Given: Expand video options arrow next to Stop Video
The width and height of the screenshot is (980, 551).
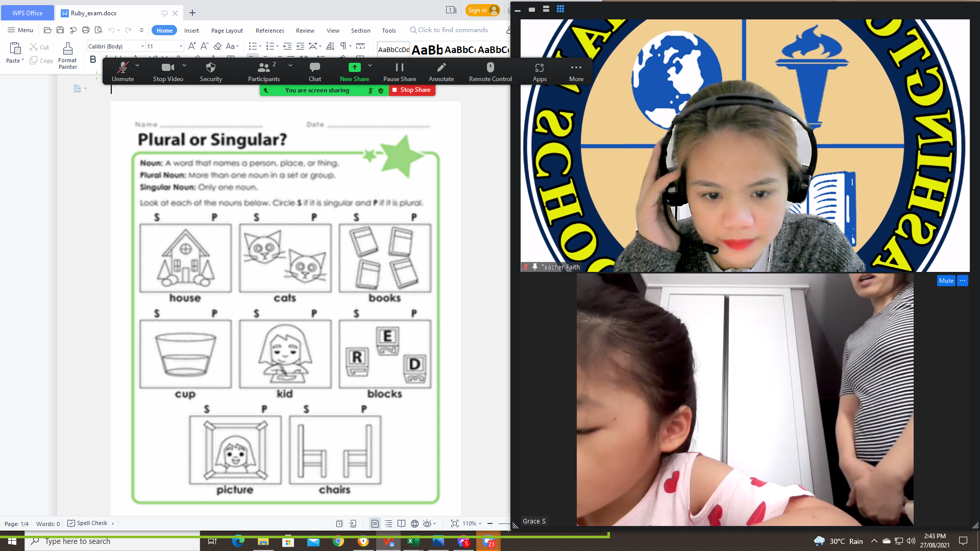Looking at the screenshot, I should point(184,66).
